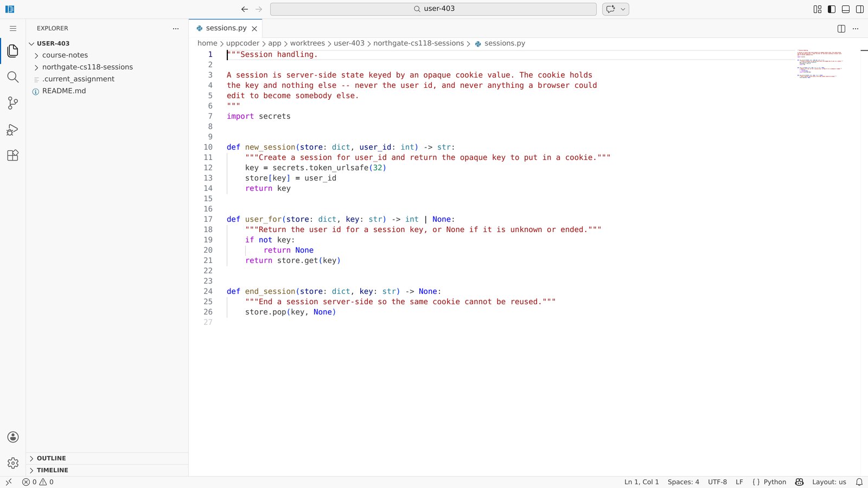Screen dimensions: 868x488
Task: Click the user-403 command center search box
Action: 433,9
